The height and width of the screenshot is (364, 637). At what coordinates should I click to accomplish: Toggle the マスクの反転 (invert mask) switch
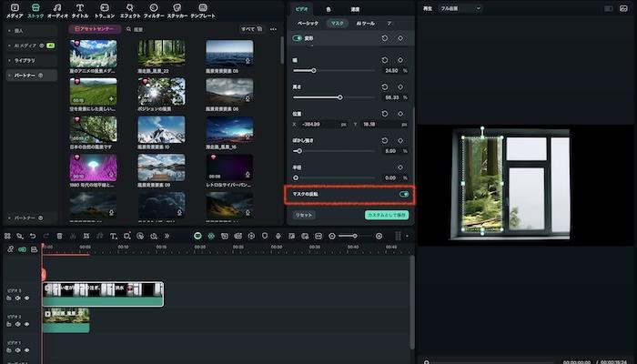coord(403,194)
